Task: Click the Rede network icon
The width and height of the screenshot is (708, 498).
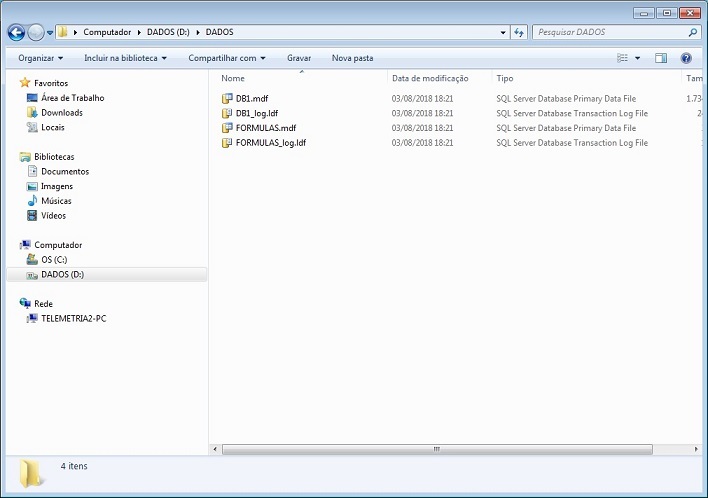Action: point(25,303)
